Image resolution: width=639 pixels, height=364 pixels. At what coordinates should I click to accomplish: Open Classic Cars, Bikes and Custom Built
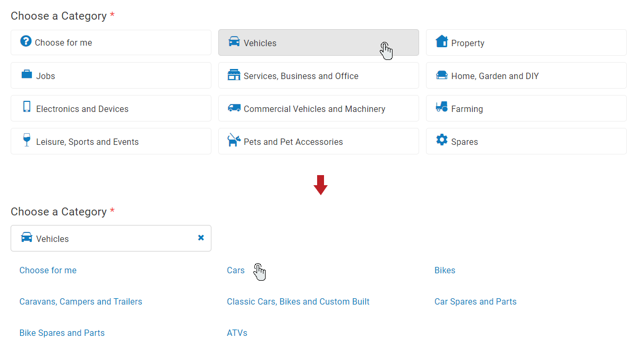tap(298, 301)
